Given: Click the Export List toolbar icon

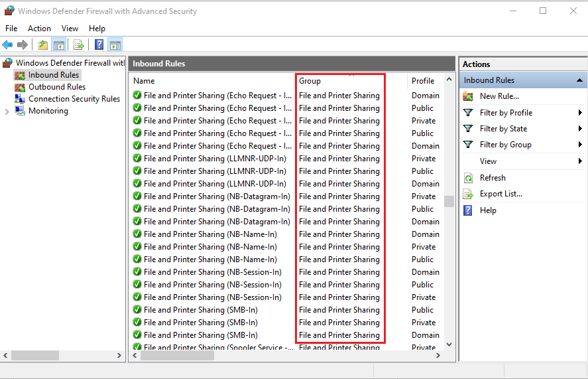Looking at the screenshot, I should (x=79, y=44).
